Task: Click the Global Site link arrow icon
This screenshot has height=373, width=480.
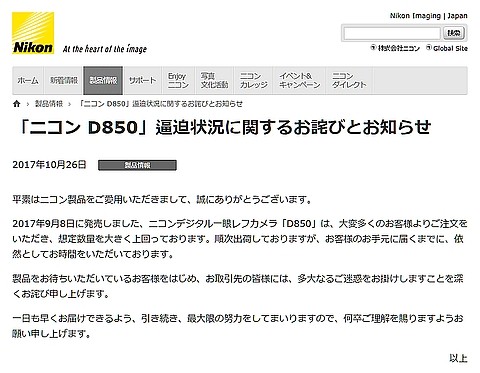Action: pyautogui.click(x=429, y=48)
